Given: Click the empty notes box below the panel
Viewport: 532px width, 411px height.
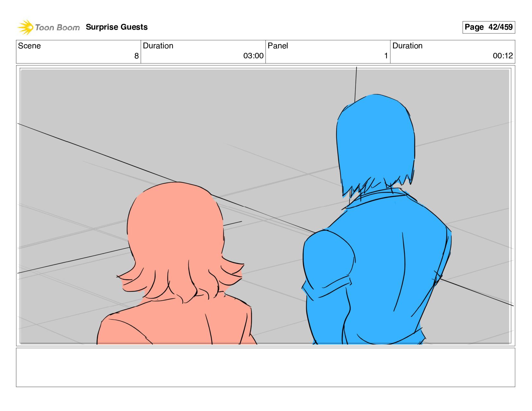Looking at the screenshot, I should click(265, 367).
